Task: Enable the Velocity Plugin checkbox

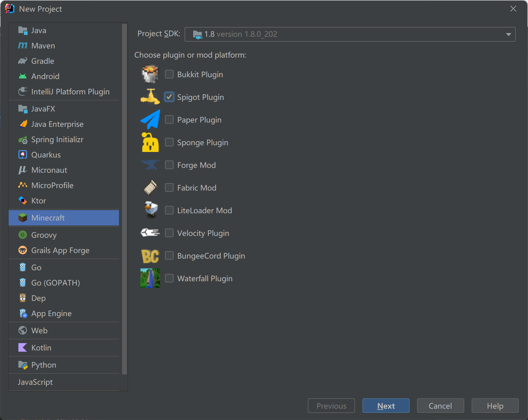Action: coord(169,233)
